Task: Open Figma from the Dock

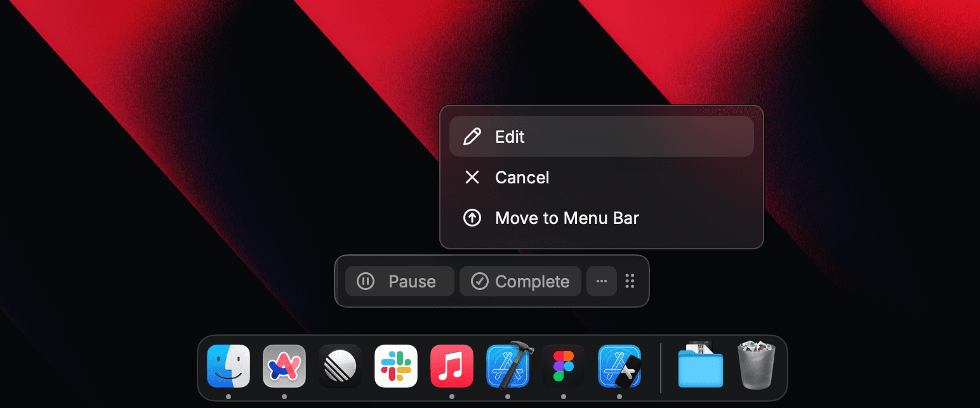Action: (563, 366)
